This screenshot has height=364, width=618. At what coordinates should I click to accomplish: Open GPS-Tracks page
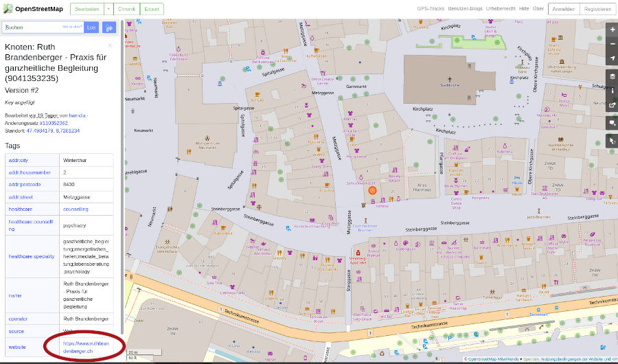[x=431, y=9]
